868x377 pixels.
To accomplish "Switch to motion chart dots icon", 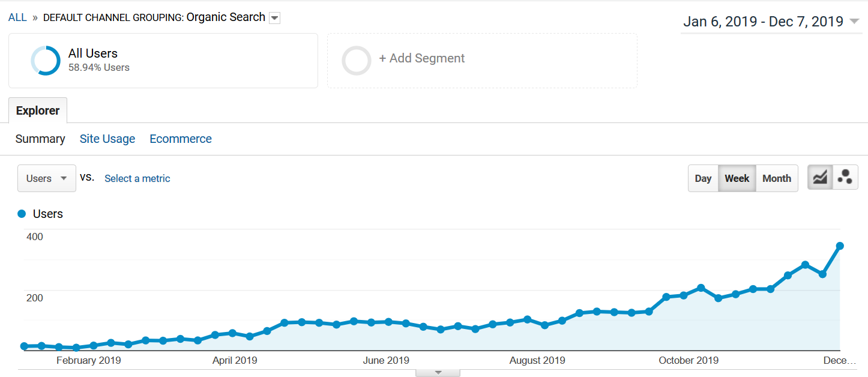I will coord(845,178).
